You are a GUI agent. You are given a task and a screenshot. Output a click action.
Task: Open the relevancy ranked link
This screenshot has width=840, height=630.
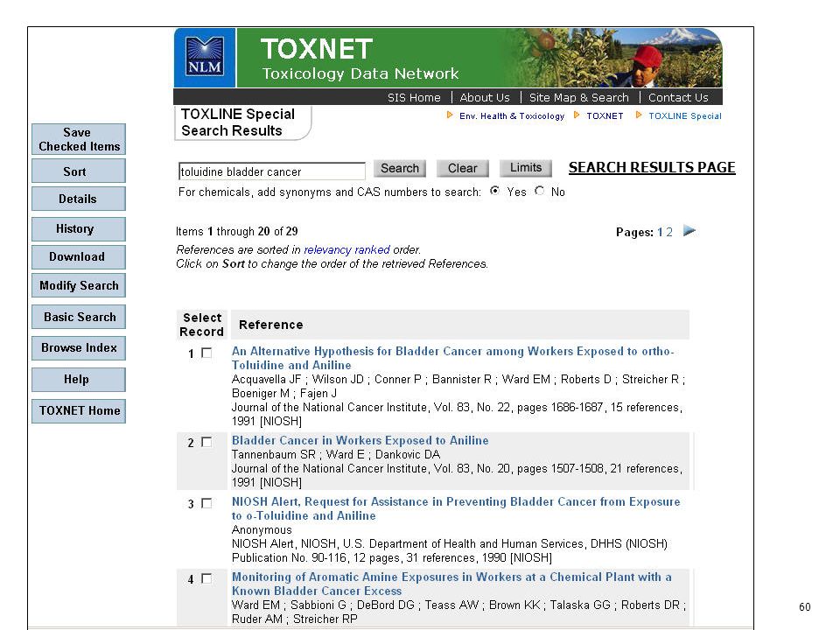[346, 249]
